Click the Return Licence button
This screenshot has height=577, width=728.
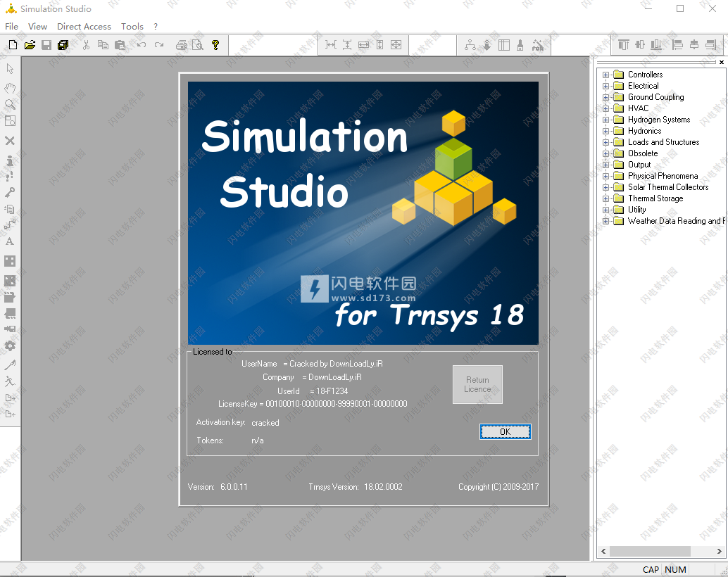[x=477, y=384]
